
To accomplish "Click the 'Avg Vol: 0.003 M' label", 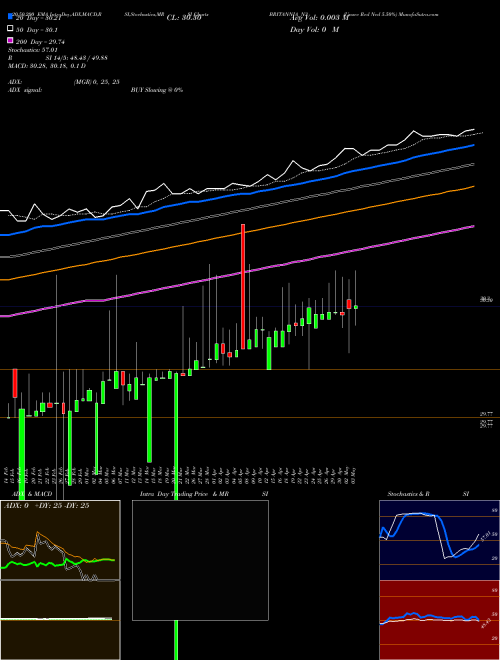I will click(319, 18).
